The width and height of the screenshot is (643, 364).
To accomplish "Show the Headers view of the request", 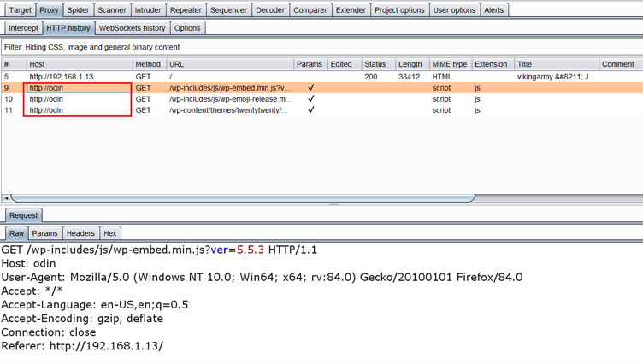I will [80, 233].
